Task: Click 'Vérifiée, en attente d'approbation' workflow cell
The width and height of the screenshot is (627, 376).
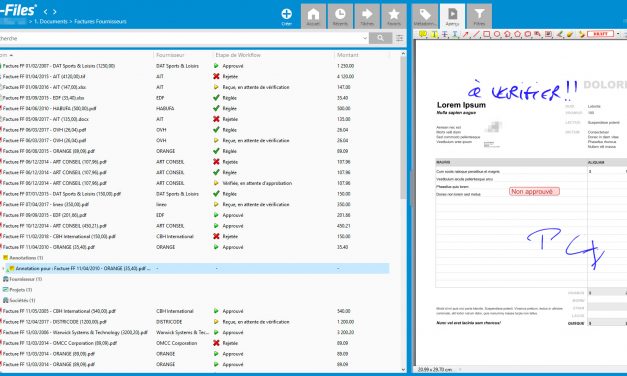Action: point(257,183)
